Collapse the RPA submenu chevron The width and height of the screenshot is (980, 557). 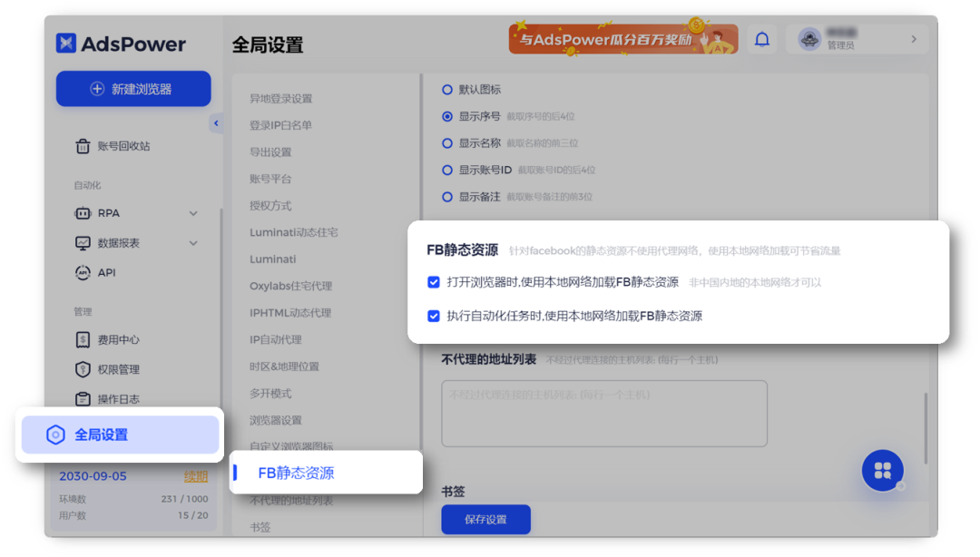coord(192,212)
